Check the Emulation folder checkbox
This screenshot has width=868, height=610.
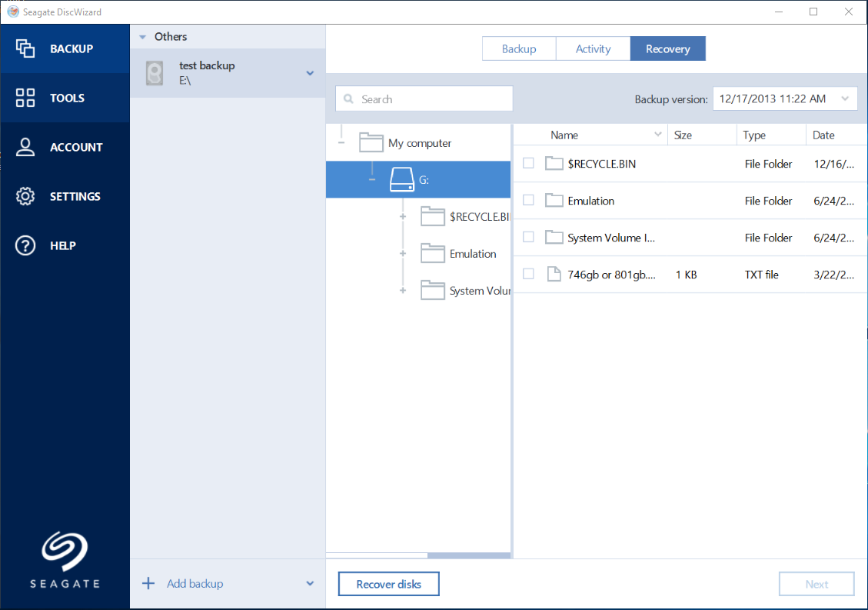coord(529,200)
